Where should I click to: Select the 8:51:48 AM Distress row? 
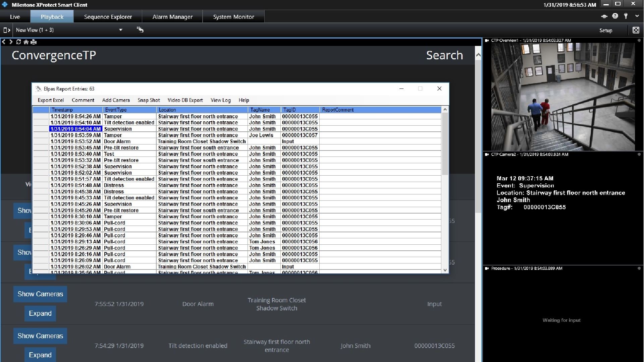point(237,185)
